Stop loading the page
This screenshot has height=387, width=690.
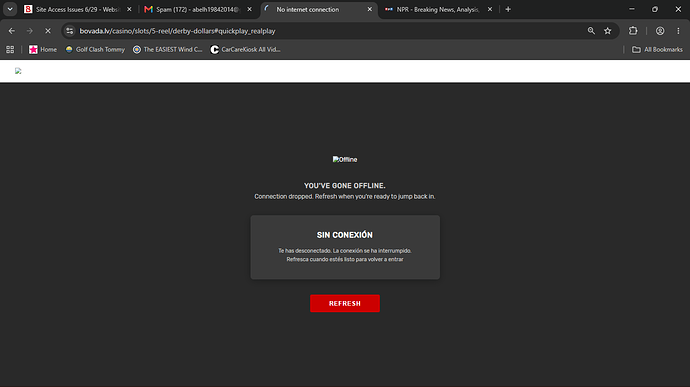pos(48,31)
